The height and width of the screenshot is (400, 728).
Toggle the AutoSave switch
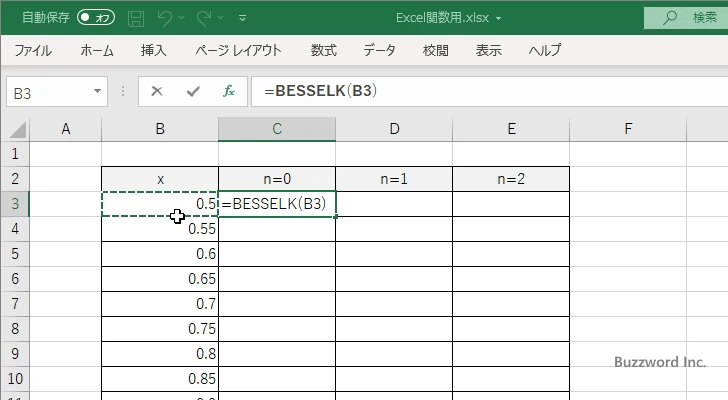click(x=96, y=18)
